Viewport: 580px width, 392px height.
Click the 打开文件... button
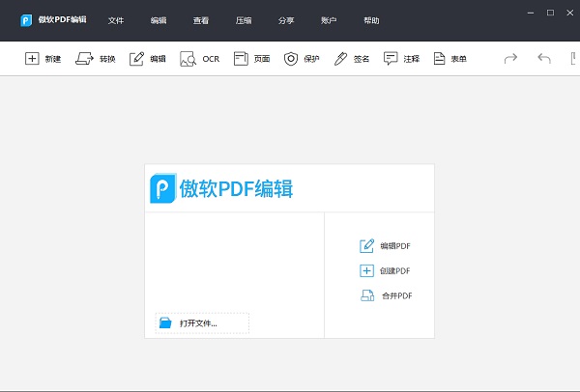point(202,323)
